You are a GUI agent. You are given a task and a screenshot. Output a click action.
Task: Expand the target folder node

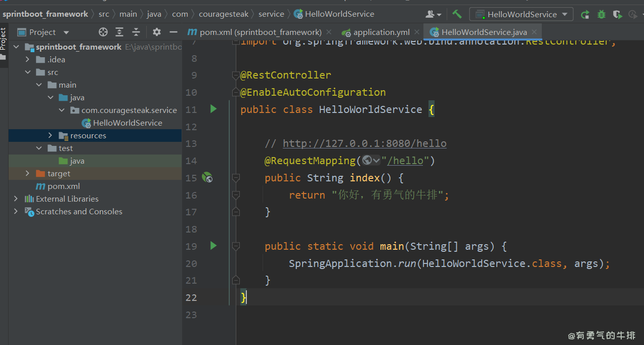28,173
